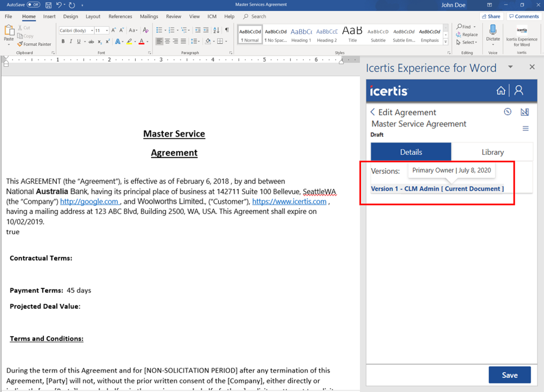Close the Icertis task pane
The image size is (544, 392).
coord(532,67)
